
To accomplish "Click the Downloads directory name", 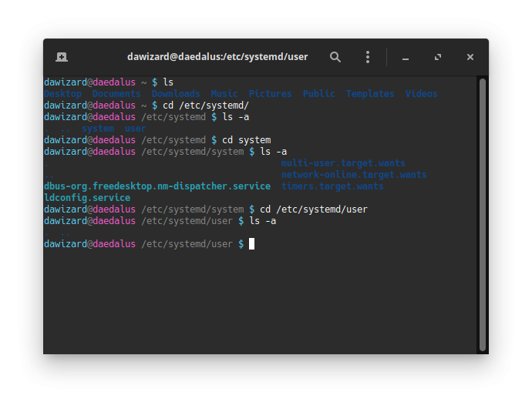I will click(x=176, y=94).
